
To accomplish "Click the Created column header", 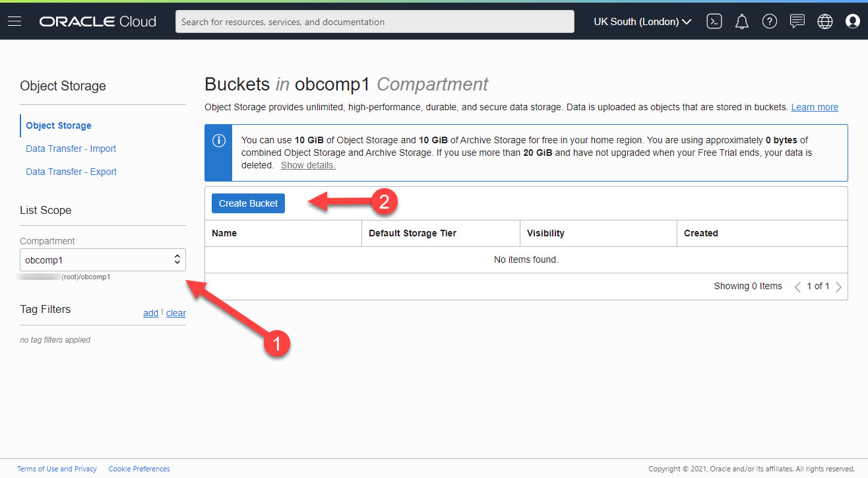I will point(762,233).
